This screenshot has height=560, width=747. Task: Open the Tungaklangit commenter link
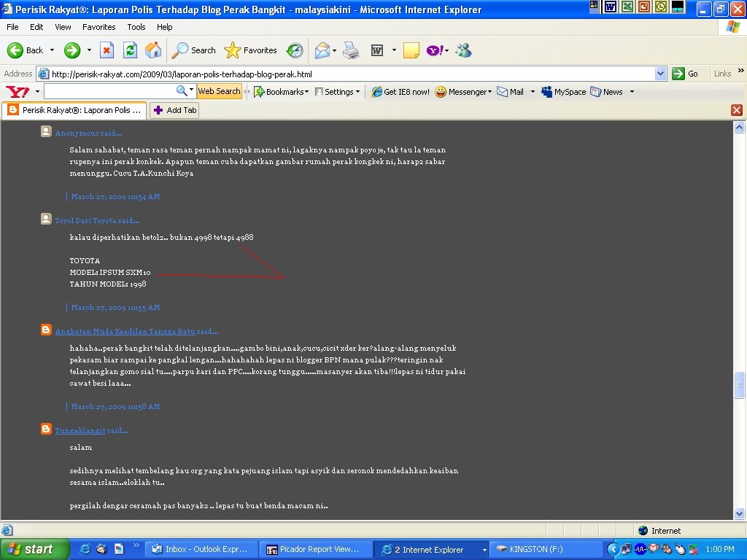[x=80, y=430]
